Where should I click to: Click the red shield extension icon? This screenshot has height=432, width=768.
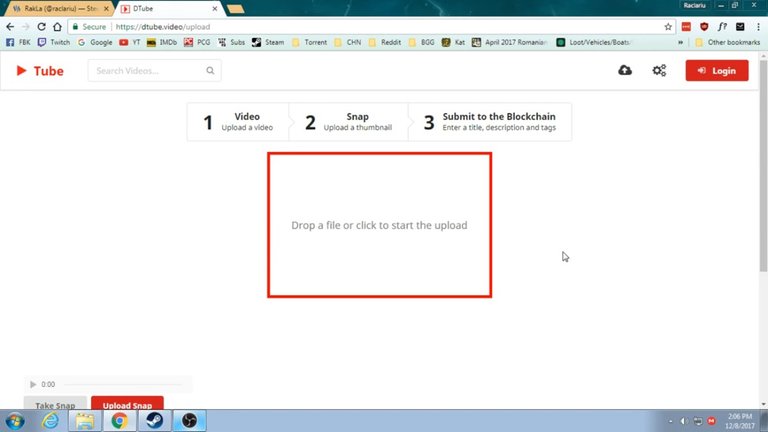(704, 27)
